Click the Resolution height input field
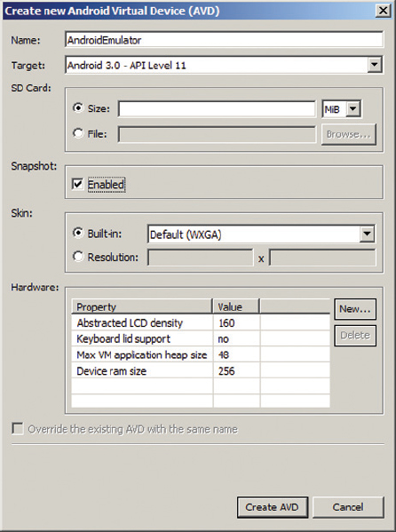This screenshot has height=532, width=396. [x=322, y=258]
